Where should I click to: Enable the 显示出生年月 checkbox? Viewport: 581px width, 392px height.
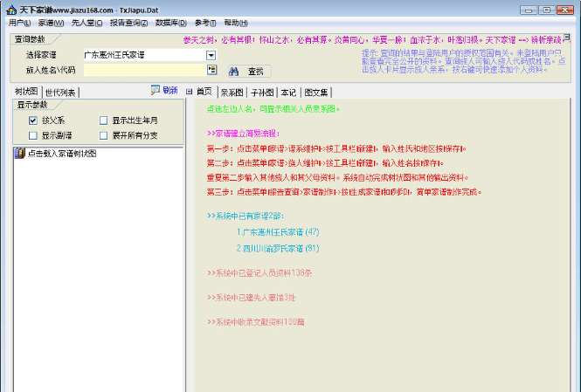(104, 120)
